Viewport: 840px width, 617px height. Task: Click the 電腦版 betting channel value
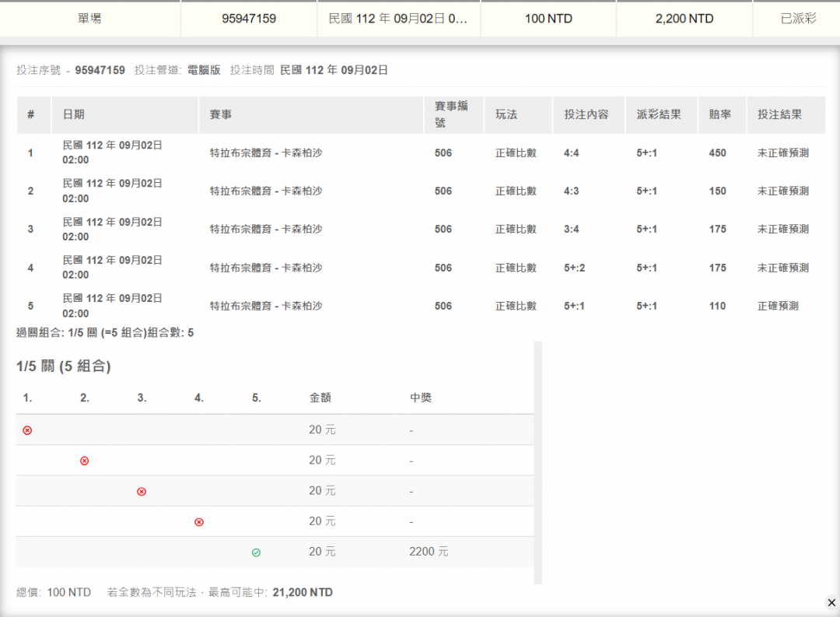tap(204, 70)
